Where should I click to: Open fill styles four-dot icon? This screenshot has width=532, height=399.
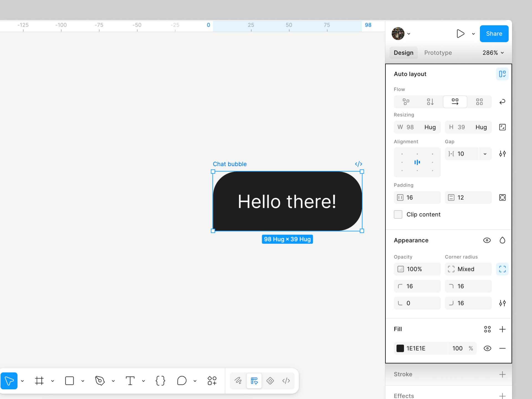point(487,329)
